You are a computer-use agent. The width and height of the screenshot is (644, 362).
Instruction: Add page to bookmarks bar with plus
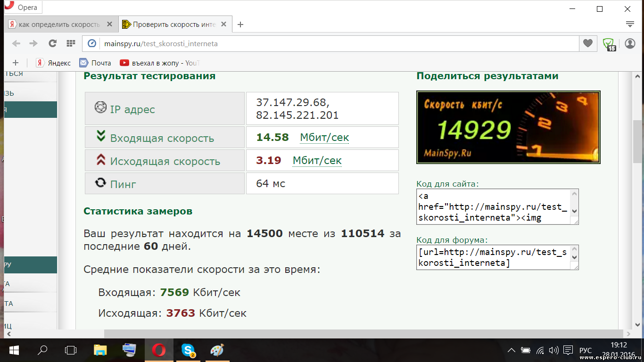[16, 63]
